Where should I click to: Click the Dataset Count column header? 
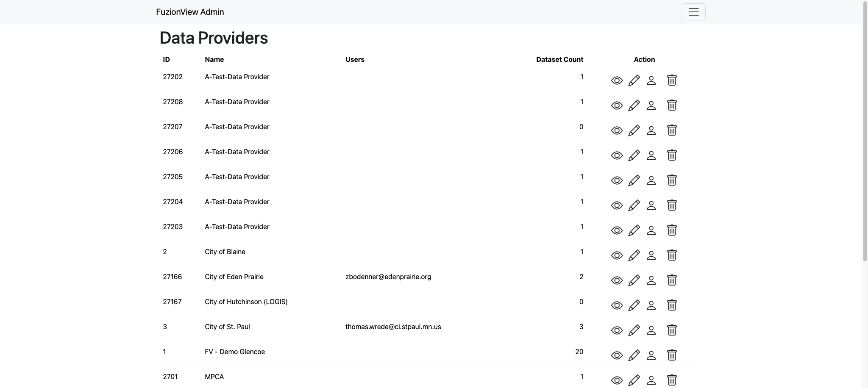tap(559, 59)
